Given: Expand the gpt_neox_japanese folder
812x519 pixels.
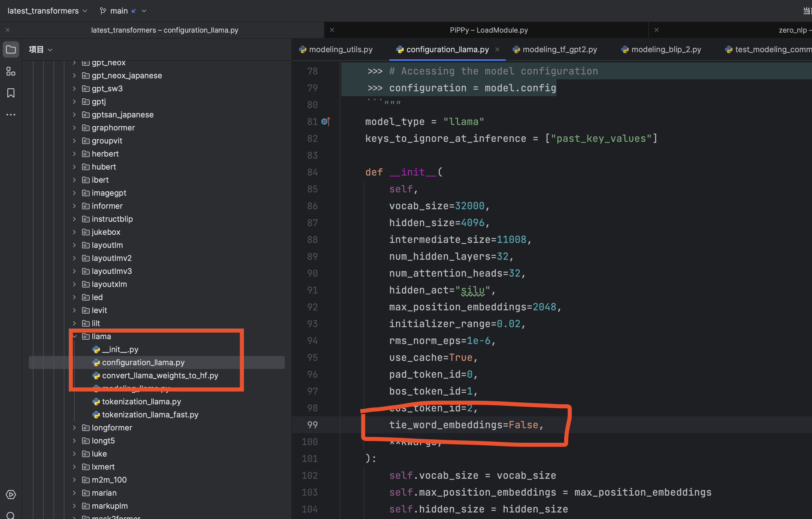Looking at the screenshot, I should (74, 76).
